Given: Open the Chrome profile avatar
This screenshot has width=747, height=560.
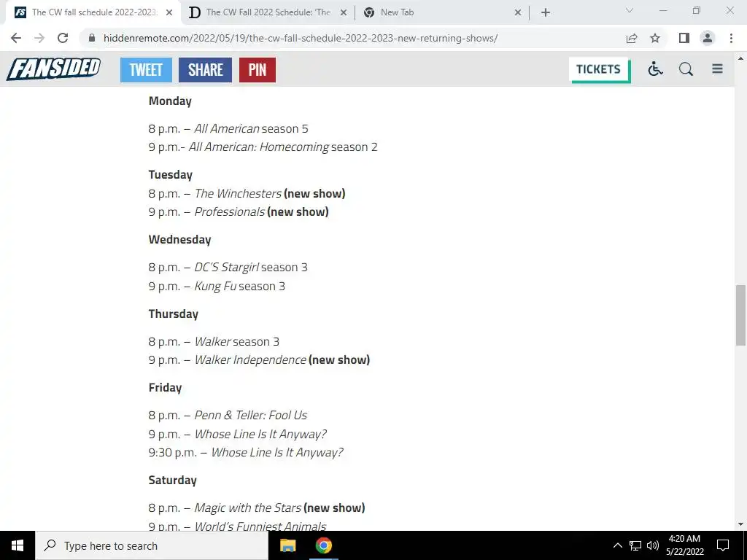Looking at the screenshot, I should [x=708, y=38].
